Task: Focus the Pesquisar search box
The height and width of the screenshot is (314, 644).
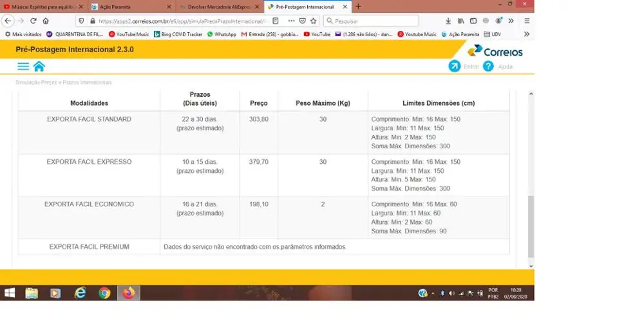Action: tap(371, 21)
